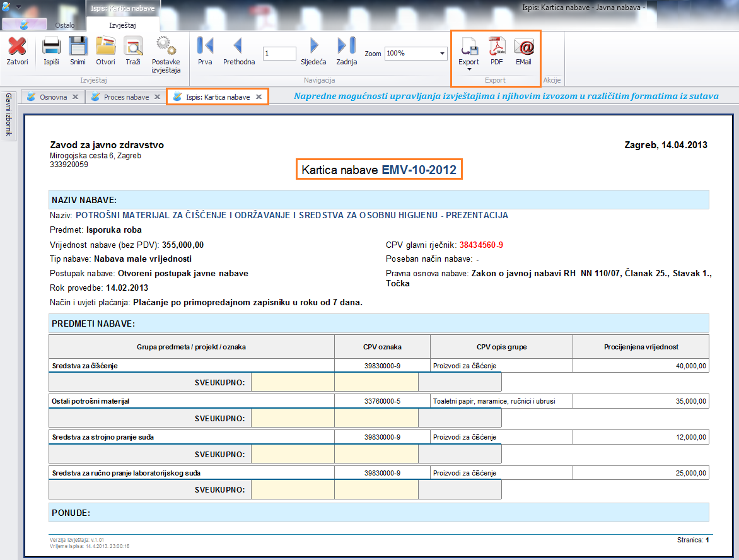Screen dimensions: 739x560
Task: Click the Stranica: 1 footer
Action: click(x=693, y=540)
